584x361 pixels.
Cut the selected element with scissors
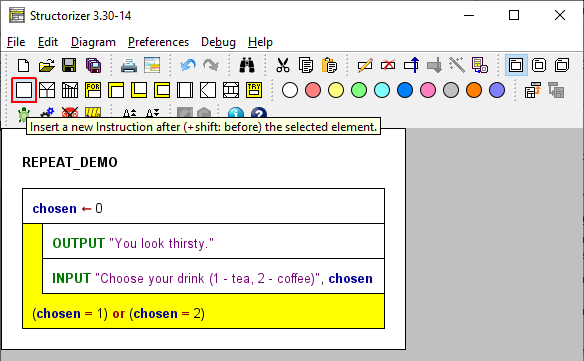click(283, 65)
